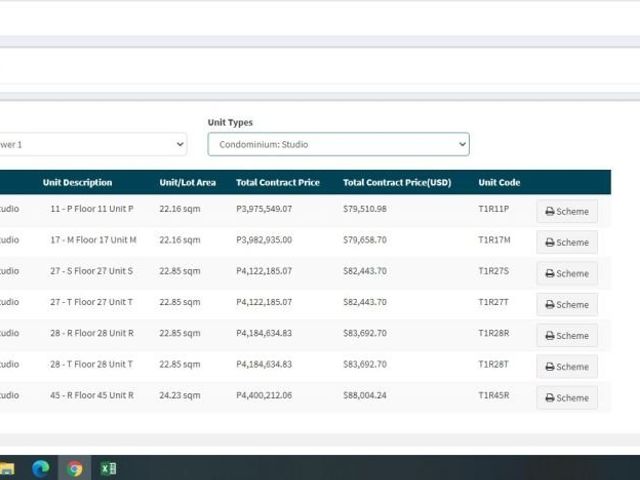Viewport: 640px width, 480px height.
Task: Click the Total Contract Price(USD) column header
Action: [x=397, y=182]
